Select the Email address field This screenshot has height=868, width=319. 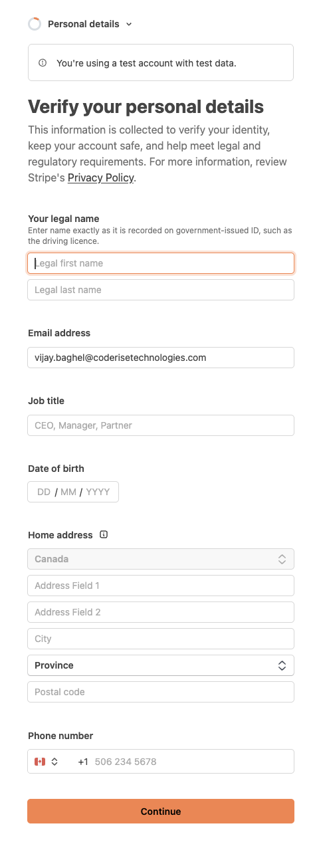(x=161, y=358)
